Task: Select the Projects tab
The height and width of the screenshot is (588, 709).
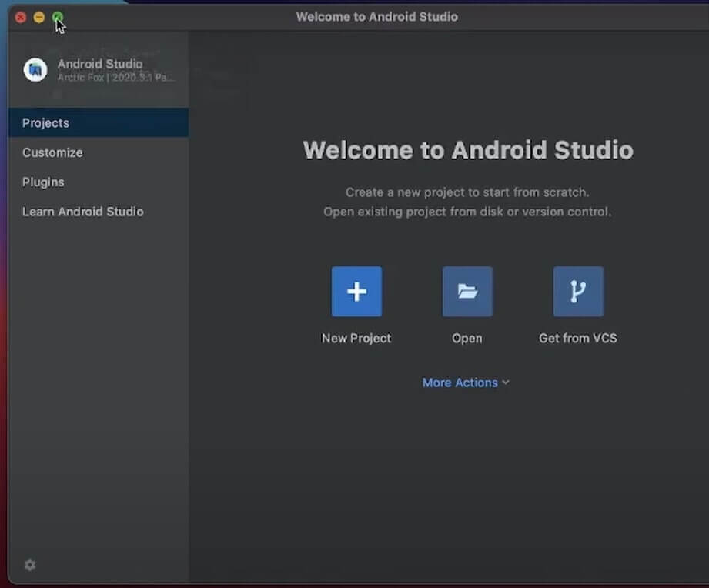Action: (x=99, y=122)
